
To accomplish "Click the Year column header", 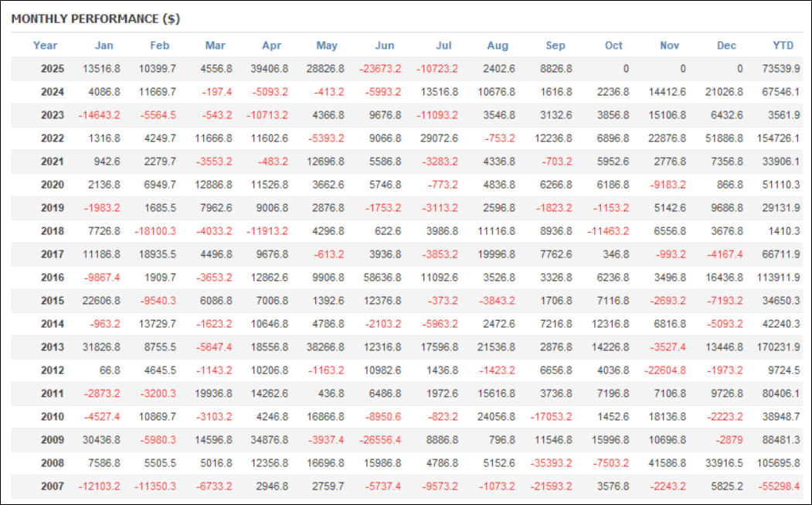I will point(45,46).
